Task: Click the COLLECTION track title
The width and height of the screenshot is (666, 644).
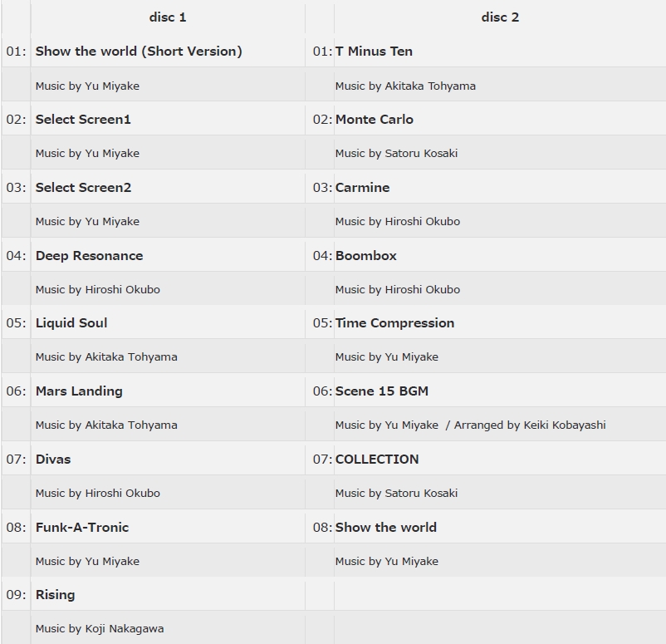Action: coord(377,460)
